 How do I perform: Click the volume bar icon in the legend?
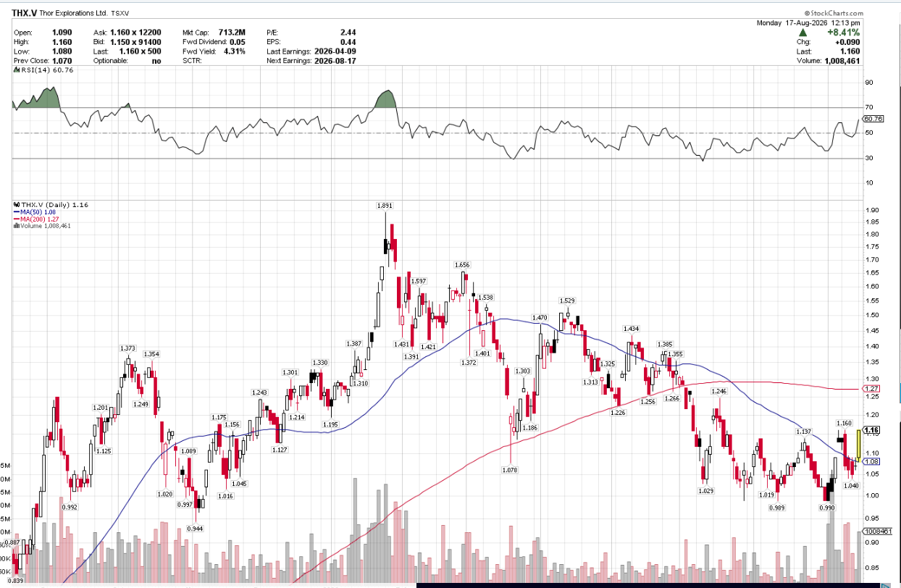coord(16,226)
